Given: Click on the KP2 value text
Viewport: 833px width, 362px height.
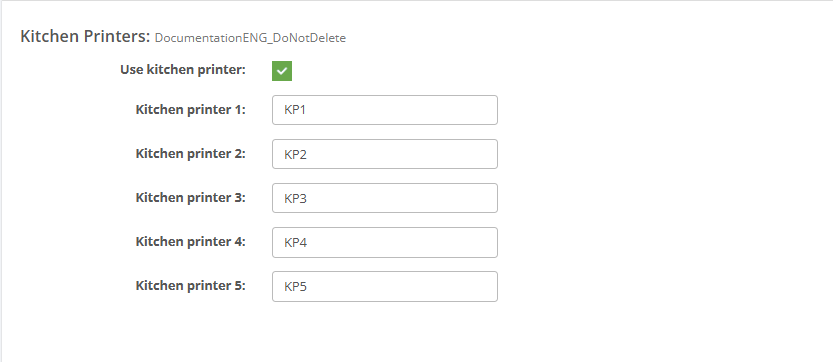Looking at the screenshot, I should [296, 155].
